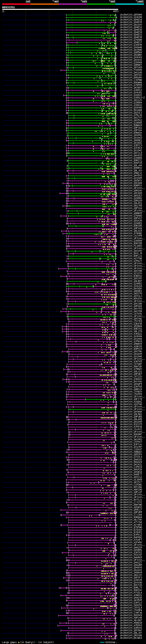Click the purple ~60% identity legend bar
Viewport: 146px width, 644px height.
point(73,4)
